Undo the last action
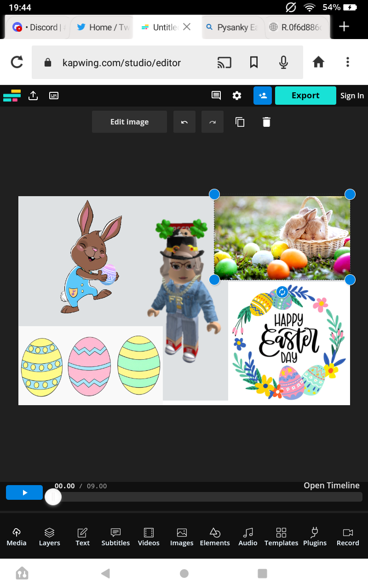This screenshot has width=368, height=588. (184, 122)
